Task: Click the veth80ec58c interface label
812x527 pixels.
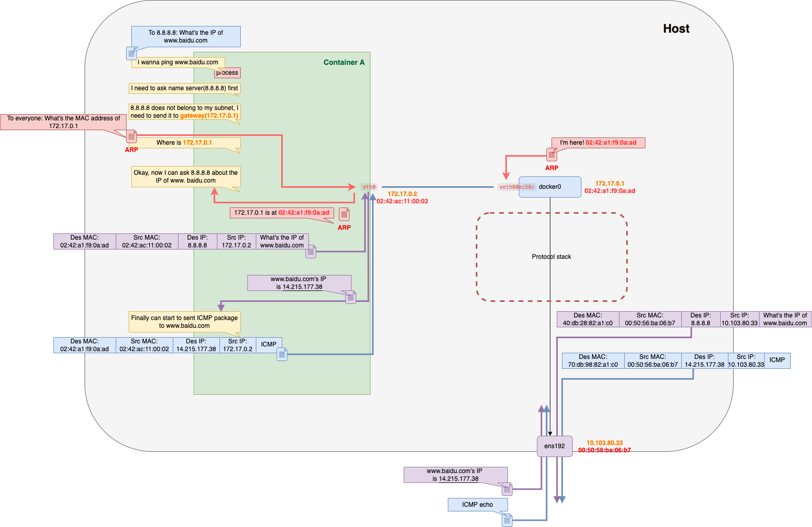Action: [517, 187]
